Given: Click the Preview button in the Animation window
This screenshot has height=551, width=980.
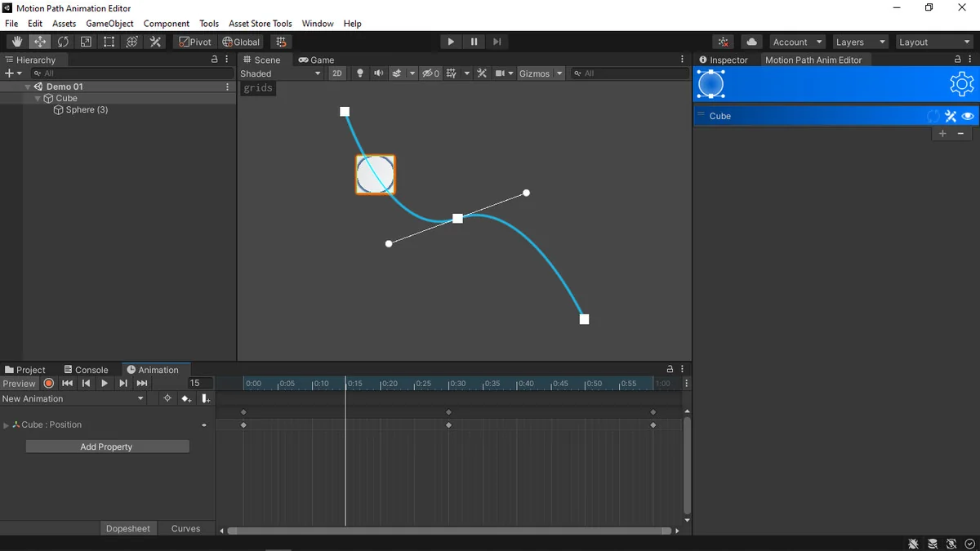Looking at the screenshot, I should pos(19,383).
